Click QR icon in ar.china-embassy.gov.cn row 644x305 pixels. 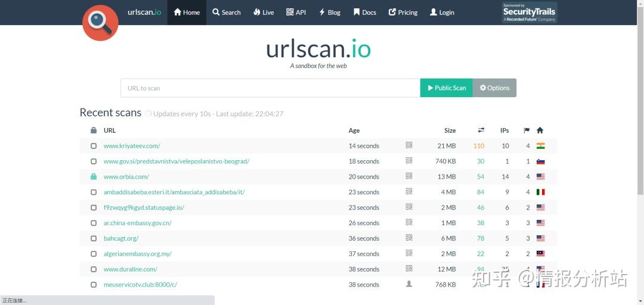408,222
